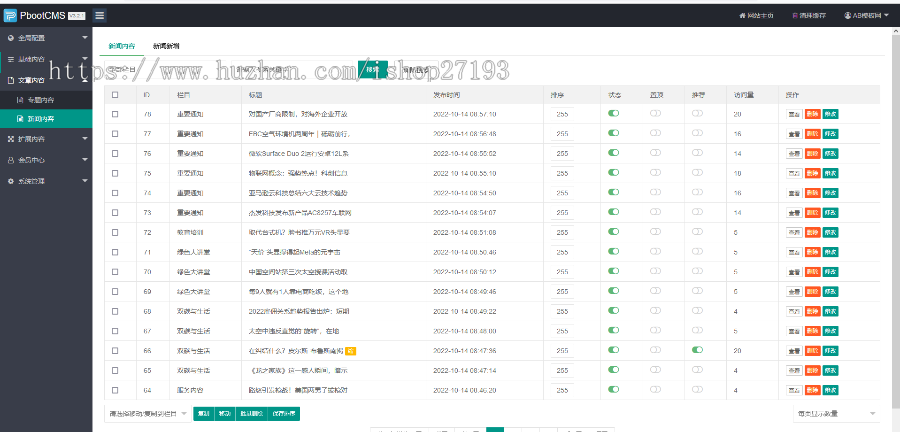Click the save sort order button
The width and height of the screenshot is (900, 432).
284,414
